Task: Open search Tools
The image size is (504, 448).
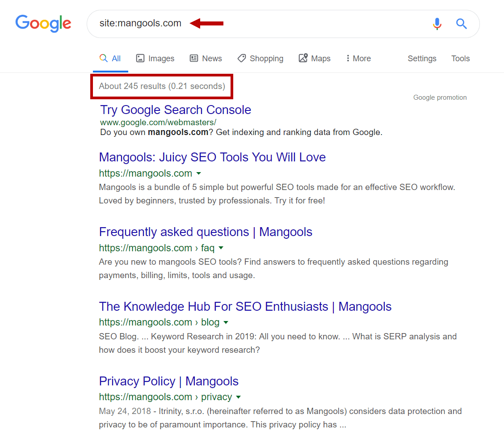Action: click(460, 59)
